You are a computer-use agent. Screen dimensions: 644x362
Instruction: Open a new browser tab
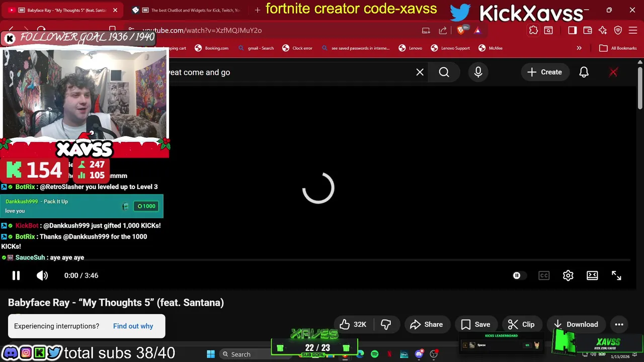tap(257, 10)
